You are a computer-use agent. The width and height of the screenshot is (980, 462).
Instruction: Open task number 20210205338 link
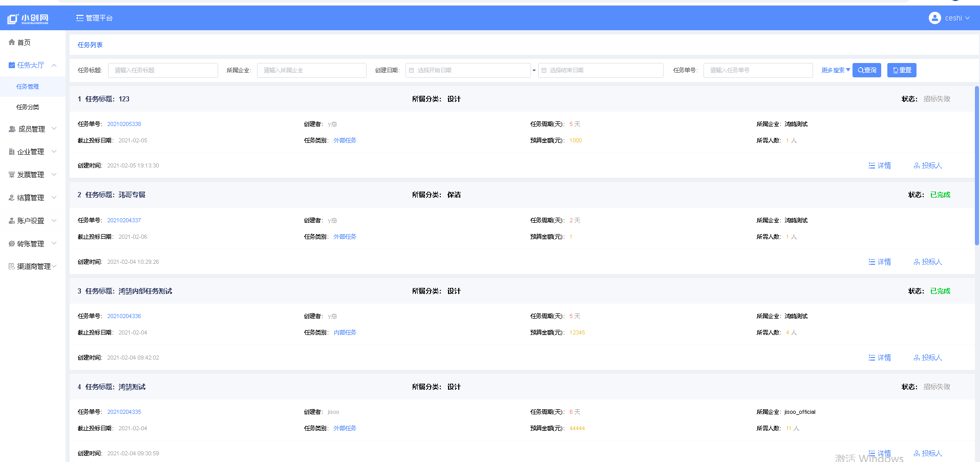(x=124, y=124)
